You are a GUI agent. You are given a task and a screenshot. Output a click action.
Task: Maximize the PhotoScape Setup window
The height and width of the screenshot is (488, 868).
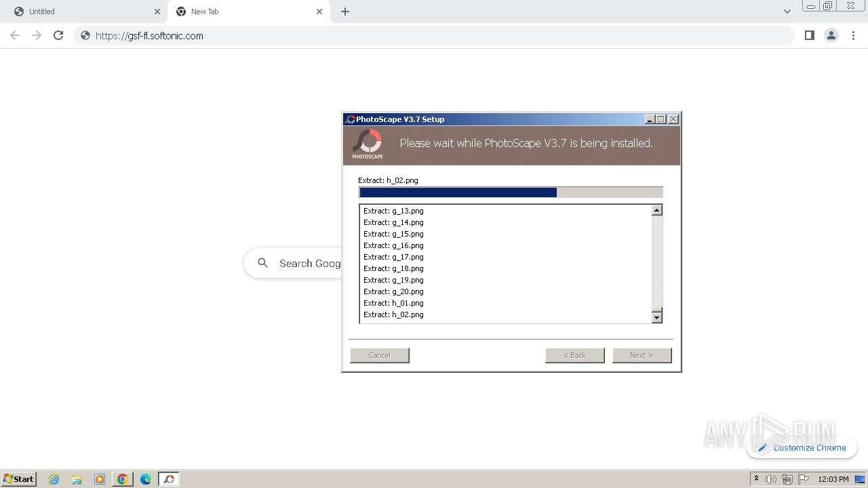(x=661, y=119)
